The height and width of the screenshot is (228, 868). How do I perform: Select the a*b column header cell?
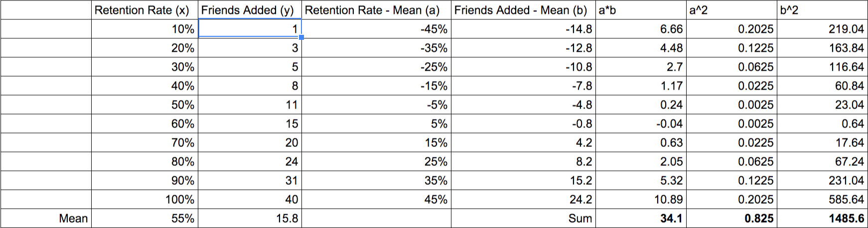click(x=641, y=10)
